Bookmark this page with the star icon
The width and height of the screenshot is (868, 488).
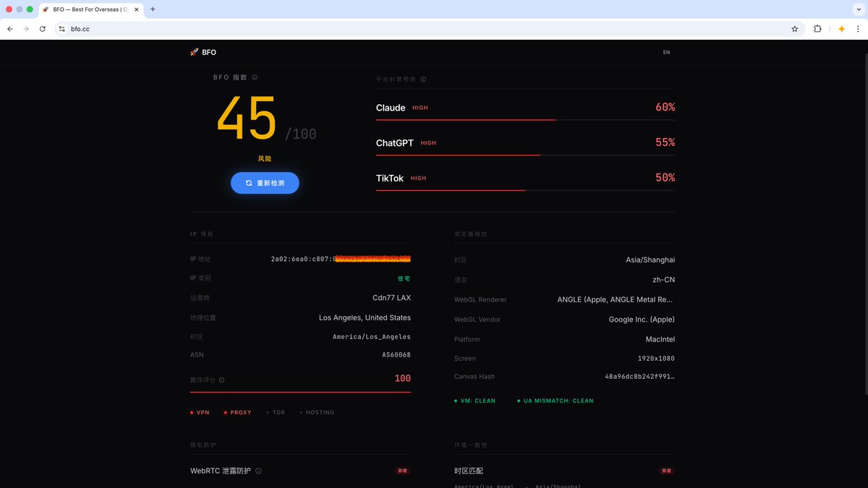pos(795,29)
